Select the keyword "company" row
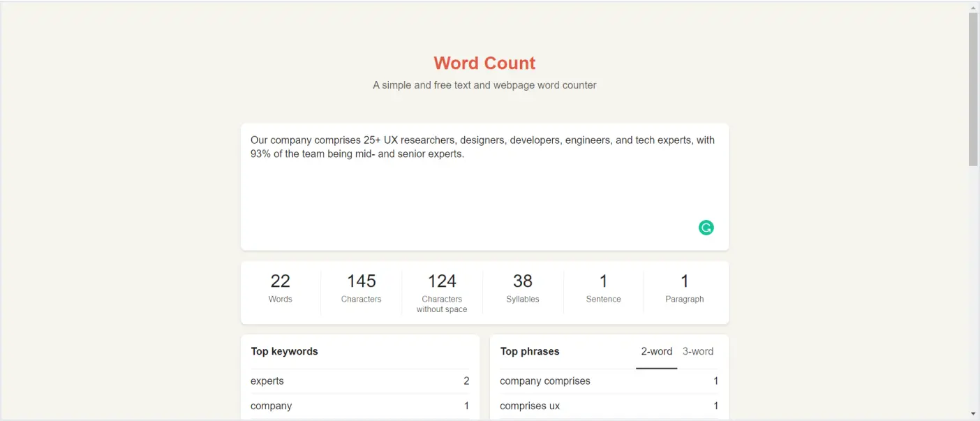980x421 pixels. pos(359,406)
